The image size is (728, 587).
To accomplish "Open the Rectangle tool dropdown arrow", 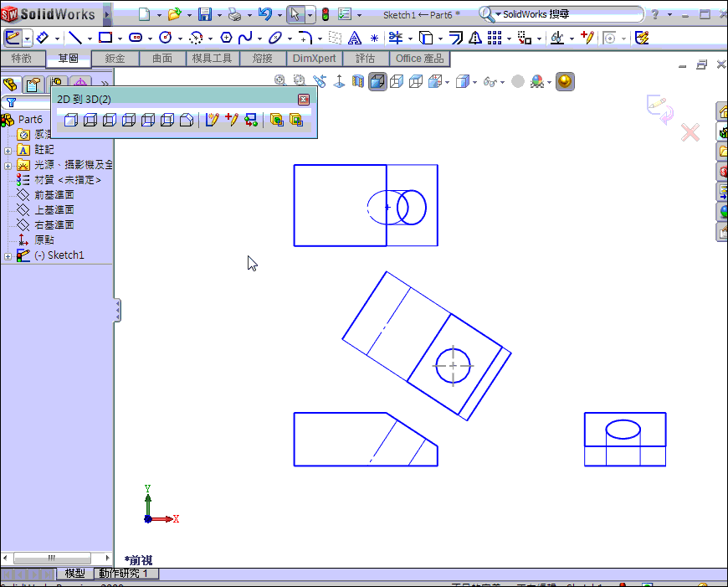I will pyautogui.click(x=120, y=39).
